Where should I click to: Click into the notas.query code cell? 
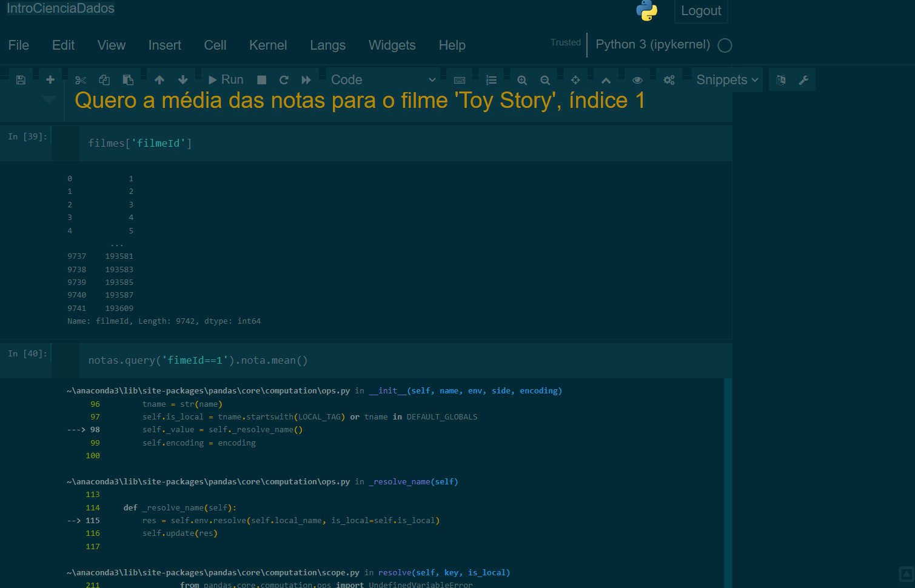405,360
